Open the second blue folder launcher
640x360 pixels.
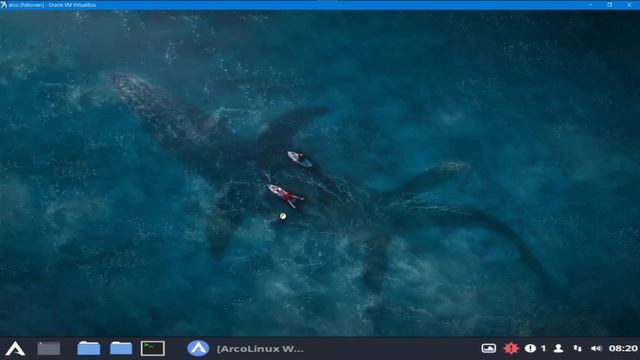coord(121,349)
